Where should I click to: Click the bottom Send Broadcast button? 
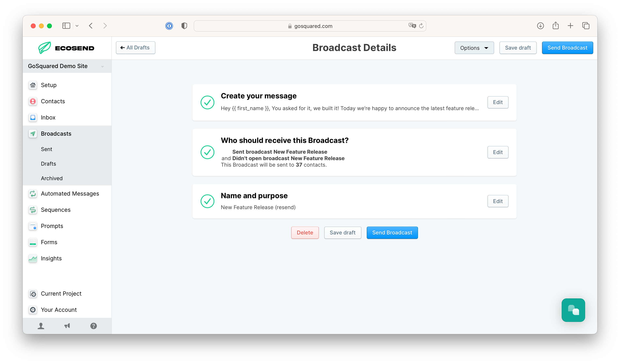pos(392,233)
